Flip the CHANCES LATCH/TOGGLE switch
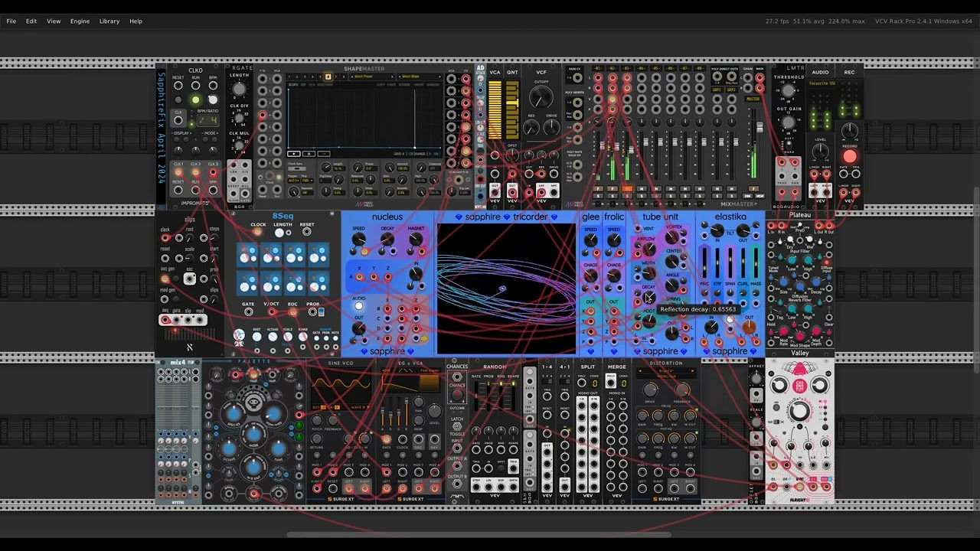Image resolution: width=980 pixels, height=551 pixels. pyautogui.click(x=457, y=426)
